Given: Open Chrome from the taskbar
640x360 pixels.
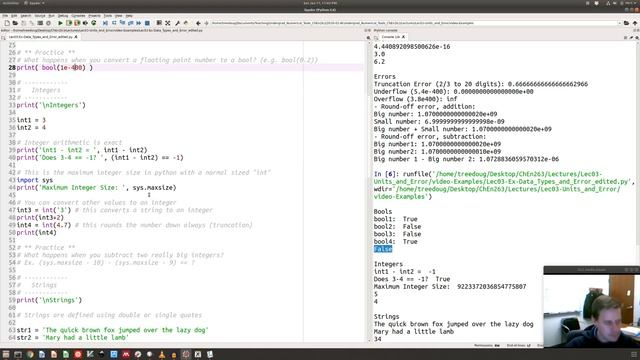Looking at the screenshot, I should 30,354.
